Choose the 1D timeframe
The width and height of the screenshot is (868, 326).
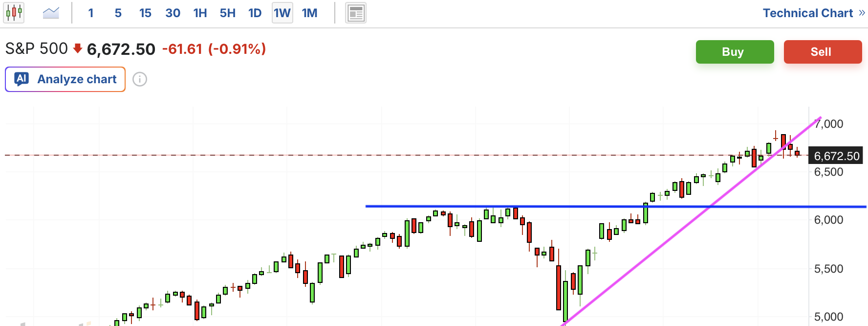[255, 13]
